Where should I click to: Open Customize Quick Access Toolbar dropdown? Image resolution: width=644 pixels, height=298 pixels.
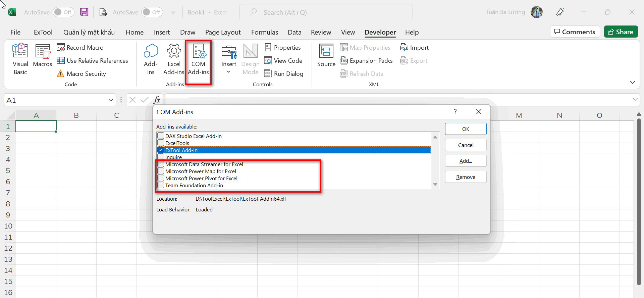(x=173, y=12)
